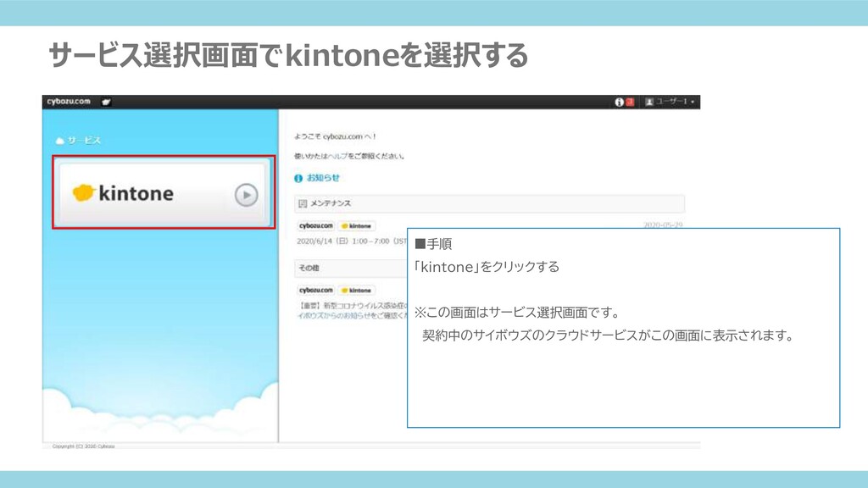The image size is (868, 488).
Task: Collapse the その他 section header
Action: coord(351,268)
